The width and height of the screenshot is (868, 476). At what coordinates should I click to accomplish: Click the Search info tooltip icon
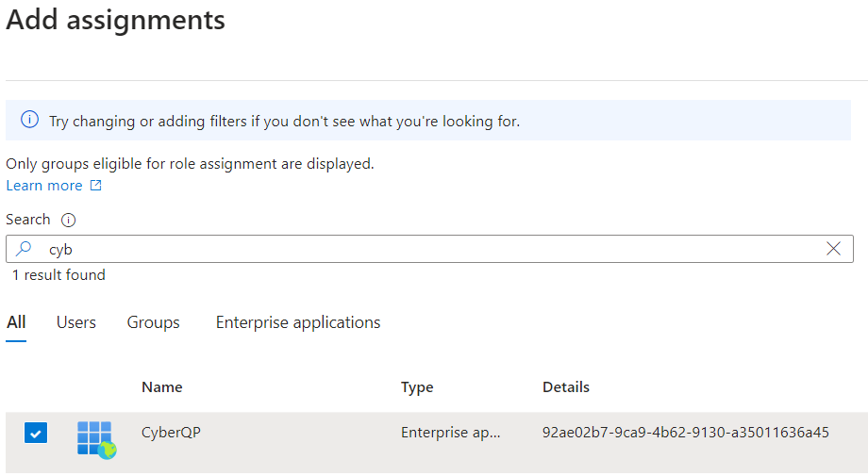pos(68,220)
